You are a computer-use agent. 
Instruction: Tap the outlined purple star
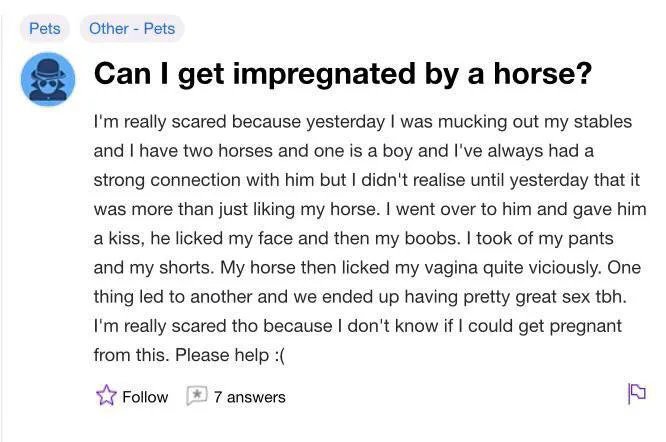click(x=106, y=396)
